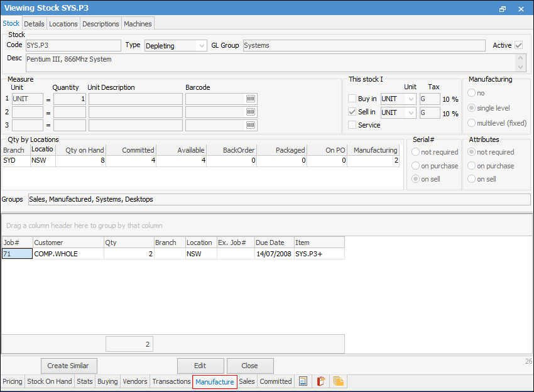Switch to the Descriptions tab
534x392 pixels.
tap(101, 24)
